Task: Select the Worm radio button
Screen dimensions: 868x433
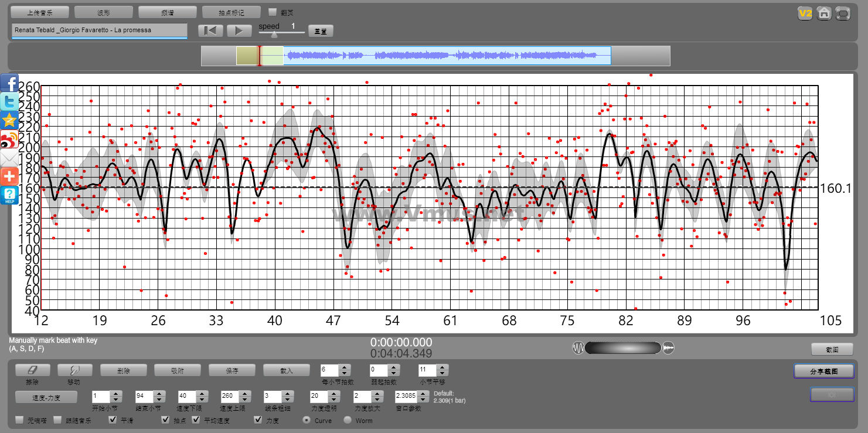Action: tap(348, 420)
